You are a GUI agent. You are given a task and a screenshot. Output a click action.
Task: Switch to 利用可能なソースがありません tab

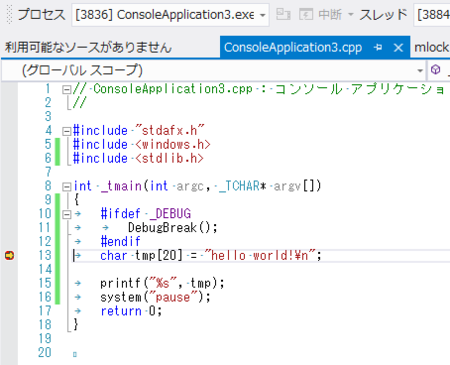tap(88, 48)
